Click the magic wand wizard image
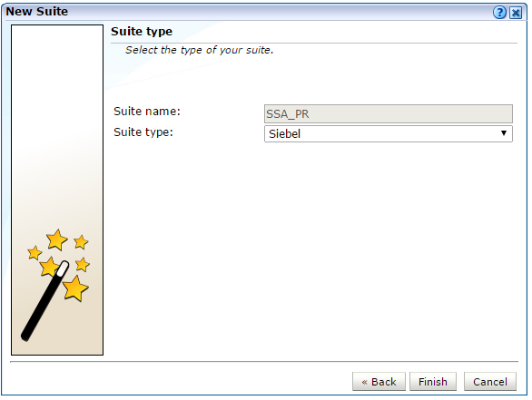 pyautogui.click(x=57, y=190)
